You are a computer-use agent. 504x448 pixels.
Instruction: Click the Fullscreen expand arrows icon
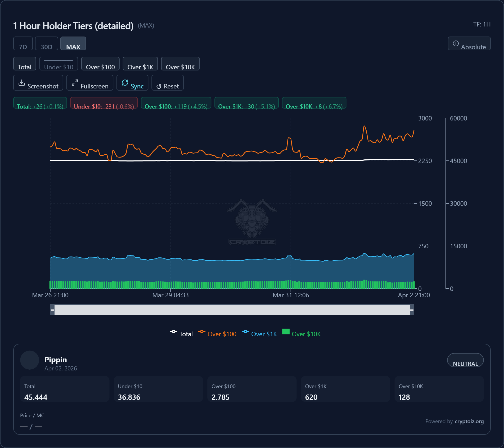pyautogui.click(x=75, y=83)
